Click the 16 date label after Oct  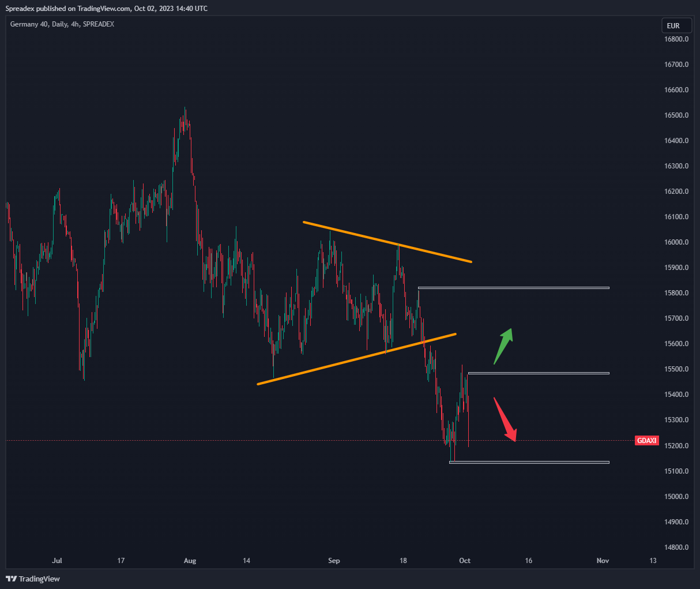pos(529,561)
